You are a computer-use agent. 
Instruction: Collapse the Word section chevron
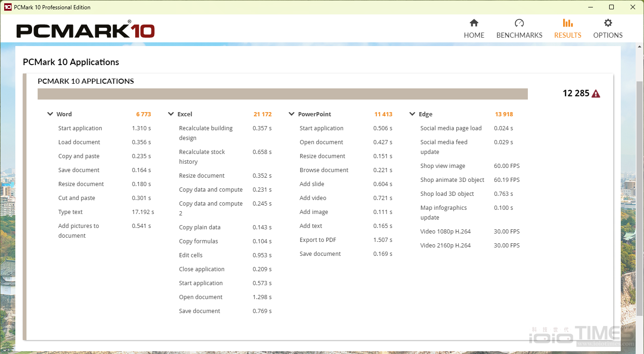tap(50, 114)
